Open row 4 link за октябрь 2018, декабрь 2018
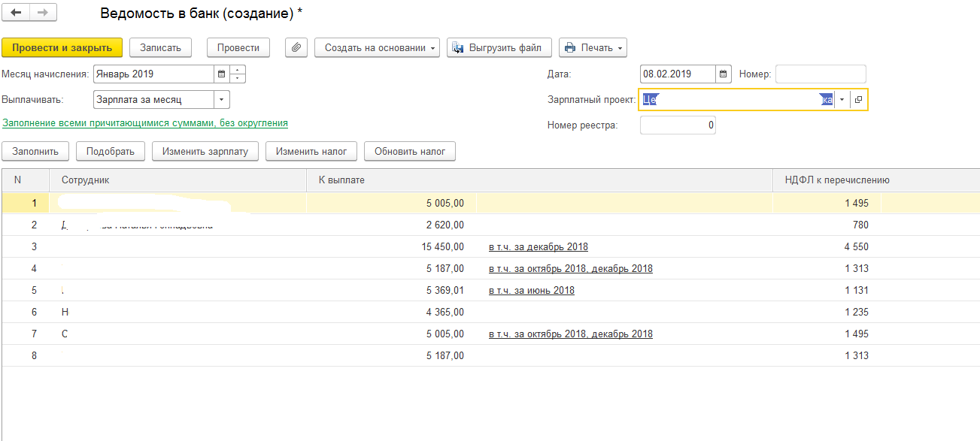980x441 pixels. pyautogui.click(x=571, y=268)
